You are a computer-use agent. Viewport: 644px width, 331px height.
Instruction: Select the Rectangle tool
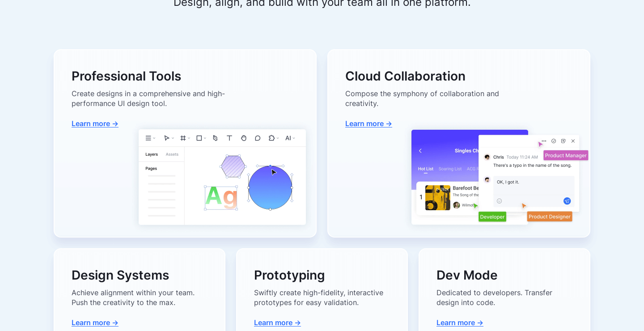point(199,138)
